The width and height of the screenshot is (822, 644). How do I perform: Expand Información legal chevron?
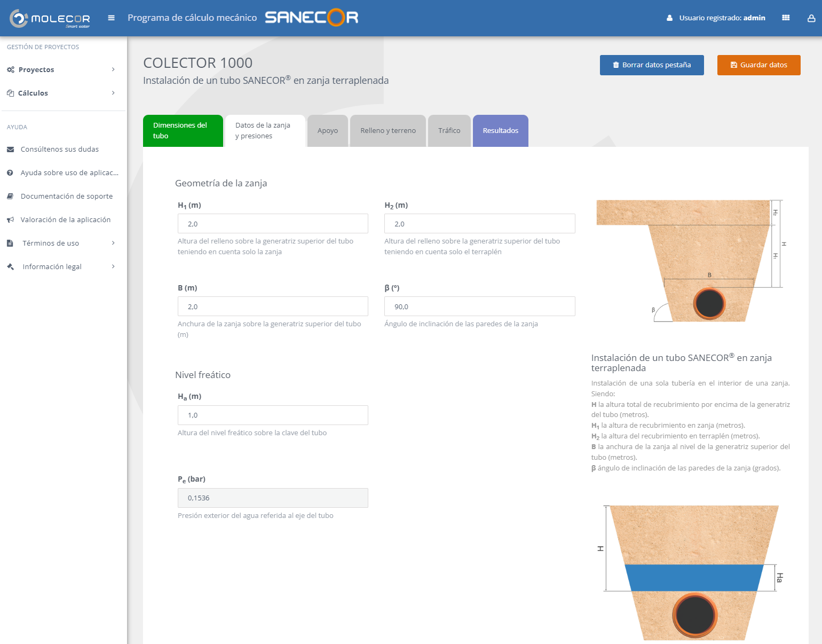113,266
